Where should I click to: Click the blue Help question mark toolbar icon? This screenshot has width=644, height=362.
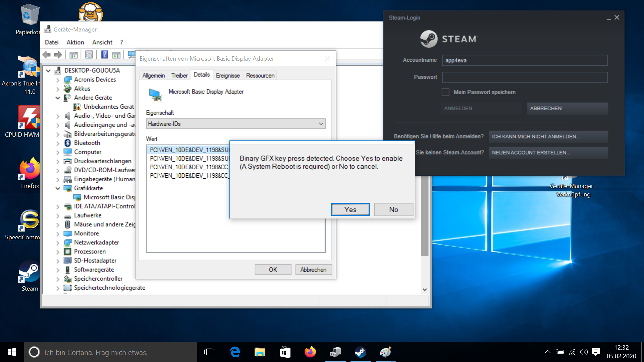[x=105, y=55]
